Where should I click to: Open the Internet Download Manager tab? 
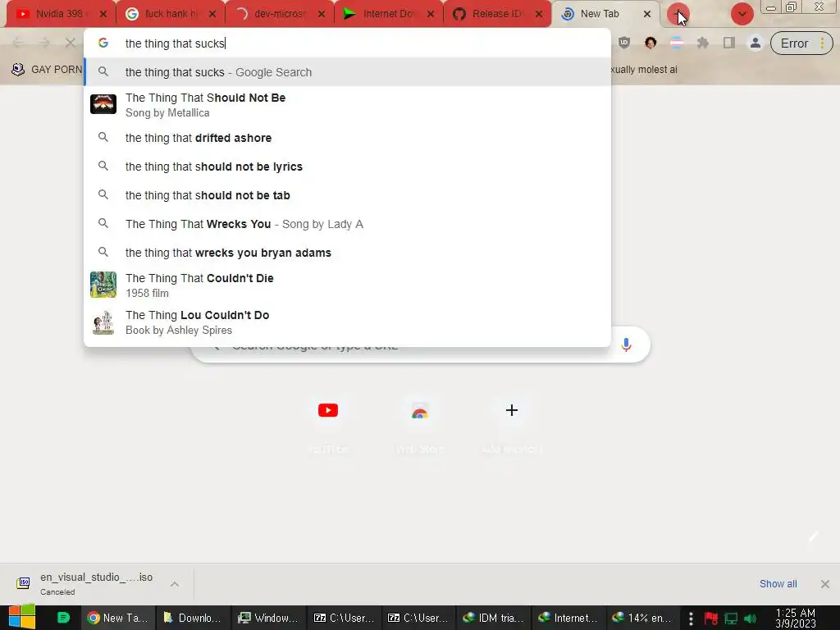pyautogui.click(x=389, y=14)
